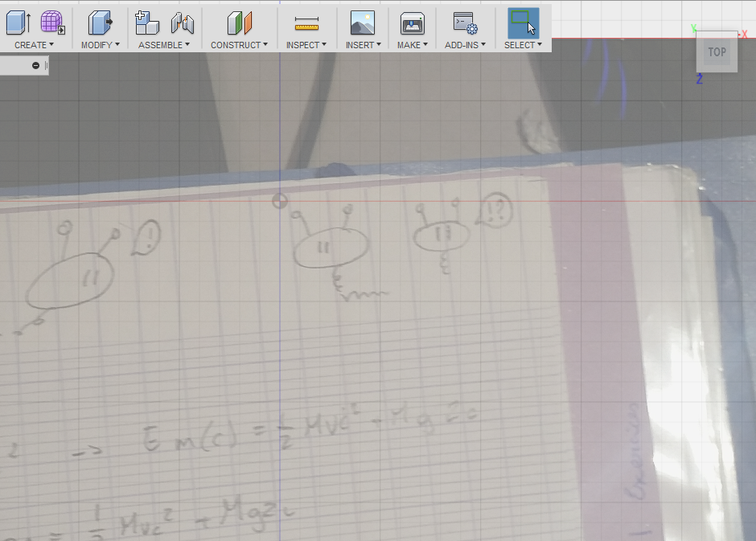Open the Scripts and Add-Ins icon
This screenshot has width=756, height=541.
click(x=465, y=23)
